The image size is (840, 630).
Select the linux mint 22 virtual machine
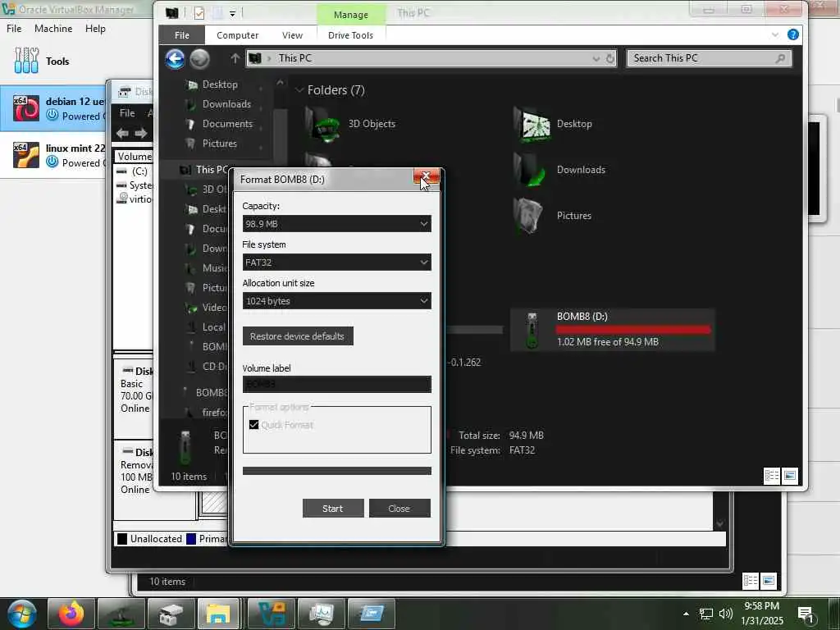coord(53,155)
